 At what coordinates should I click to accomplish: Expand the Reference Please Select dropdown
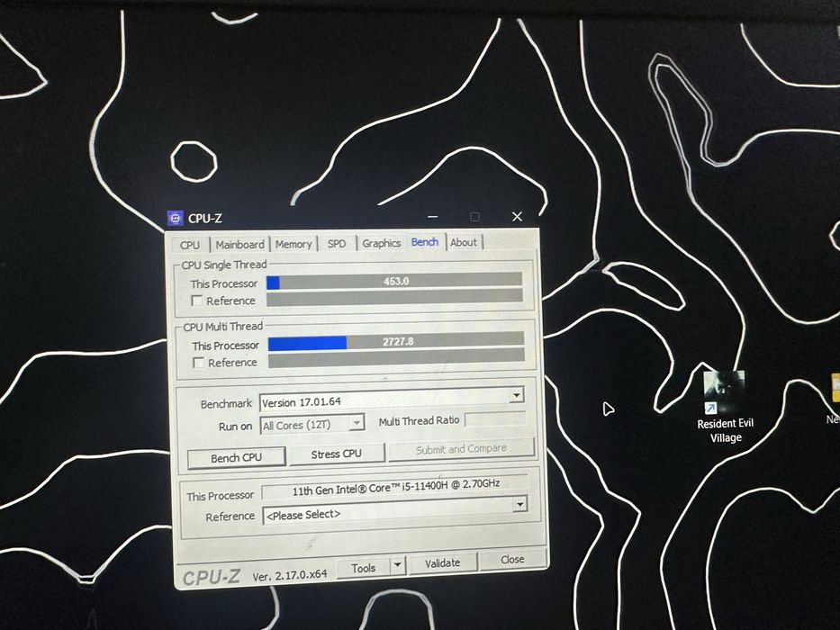tap(519, 505)
